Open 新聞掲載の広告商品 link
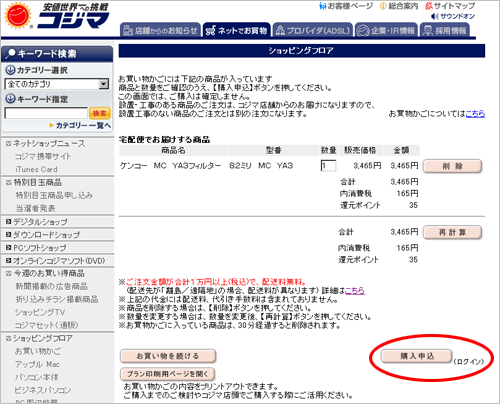This screenshot has height=404, width=500. pyautogui.click(x=52, y=286)
